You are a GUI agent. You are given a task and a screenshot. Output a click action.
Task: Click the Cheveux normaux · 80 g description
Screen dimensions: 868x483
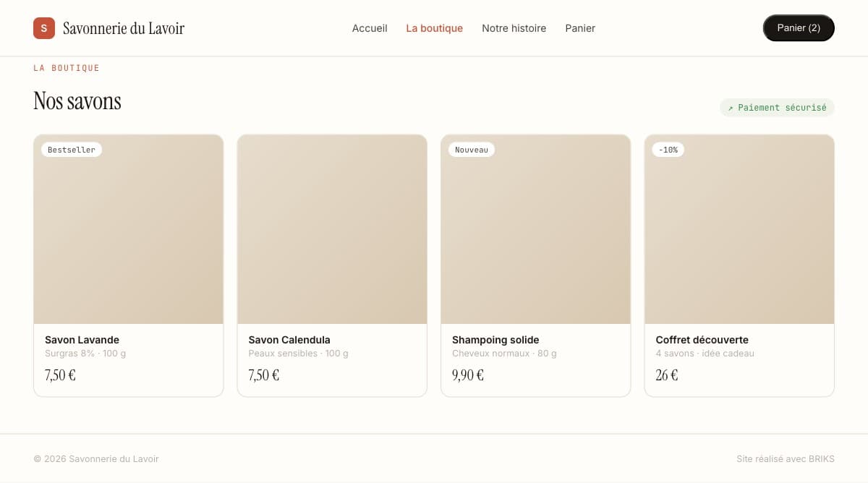click(504, 354)
